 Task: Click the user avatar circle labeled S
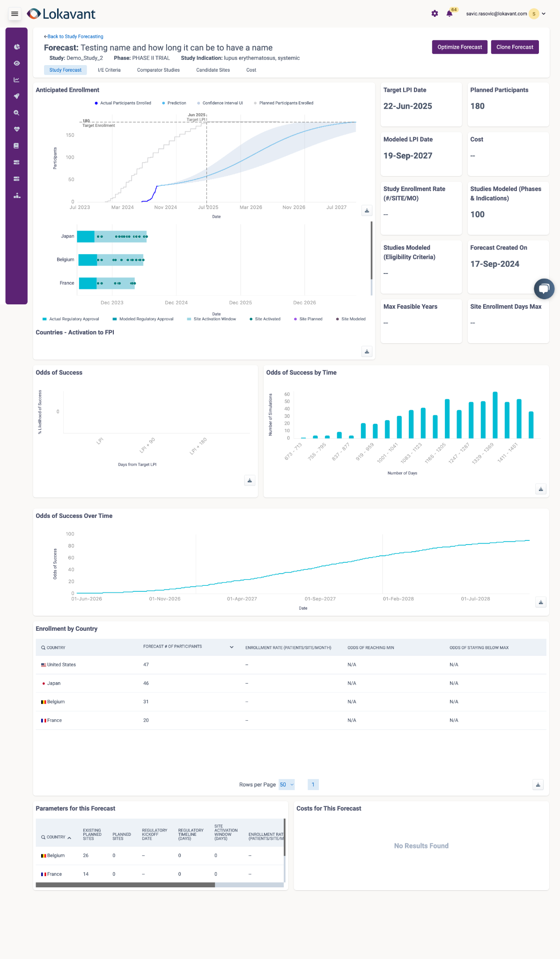(534, 14)
